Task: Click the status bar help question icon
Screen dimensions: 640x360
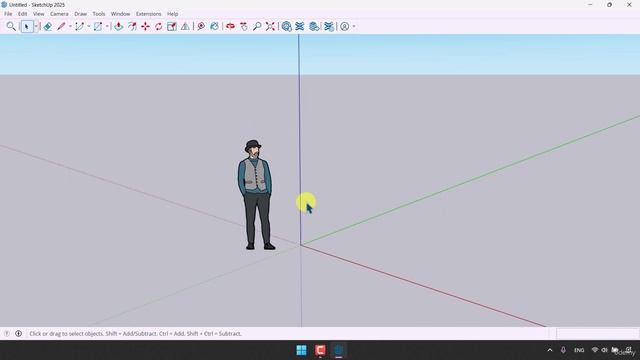Action: click(7, 333)
